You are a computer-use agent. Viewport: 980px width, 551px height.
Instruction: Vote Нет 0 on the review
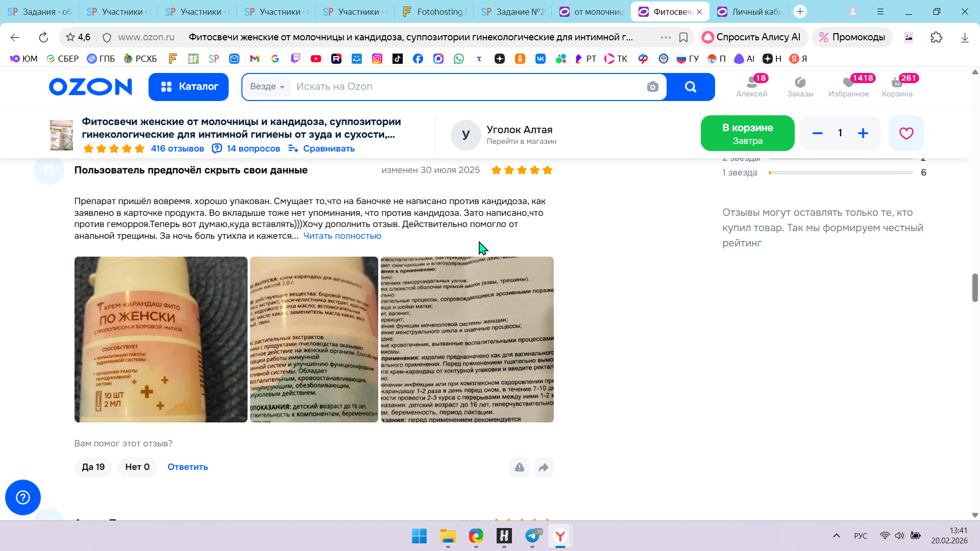point(137,467)
